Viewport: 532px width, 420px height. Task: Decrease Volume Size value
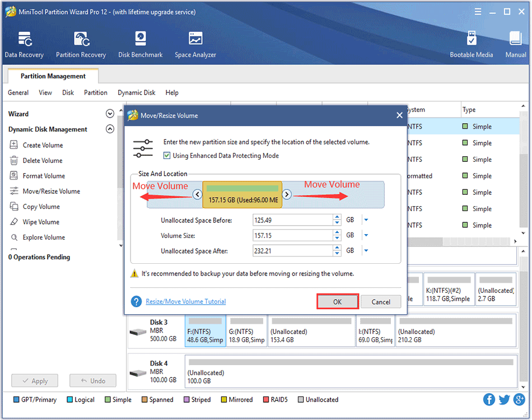(337, 238)
